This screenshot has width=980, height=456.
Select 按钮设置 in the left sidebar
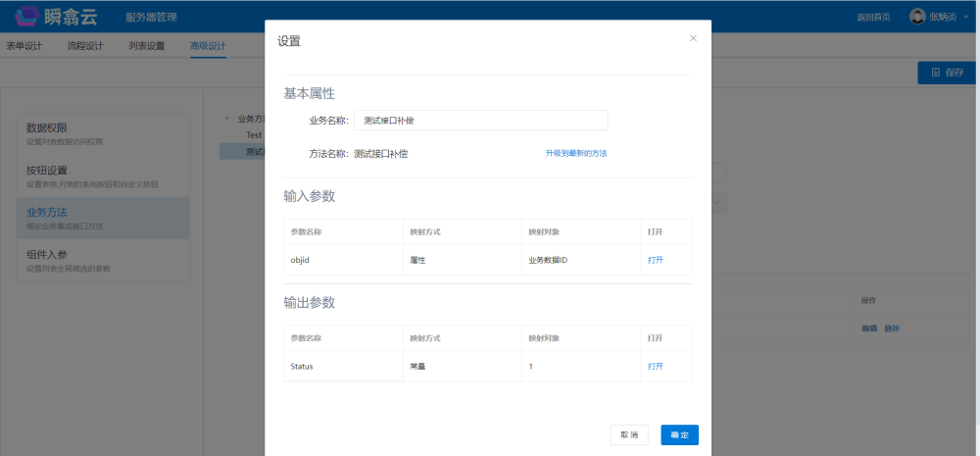tap(47, 171)
